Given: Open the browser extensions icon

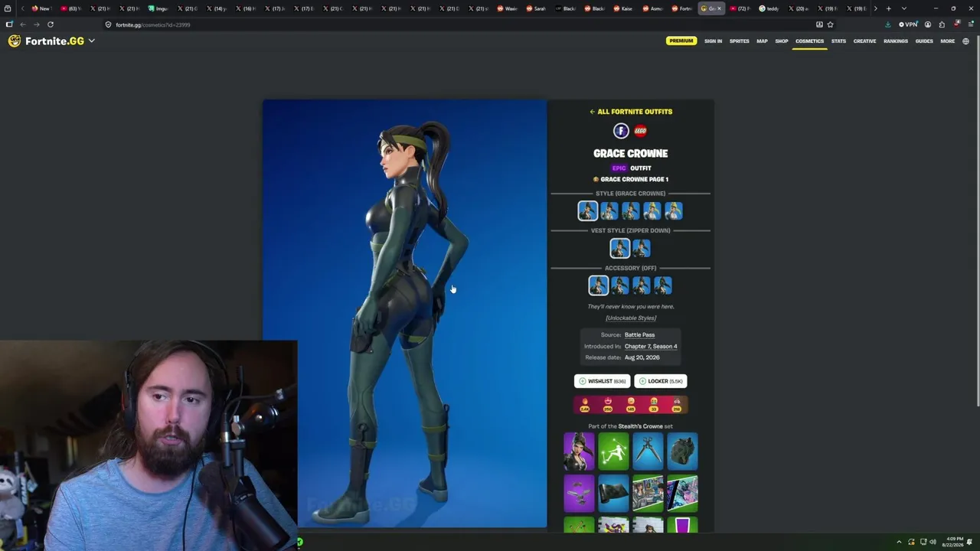Looking at the screenshot, I should coord(942,24).
